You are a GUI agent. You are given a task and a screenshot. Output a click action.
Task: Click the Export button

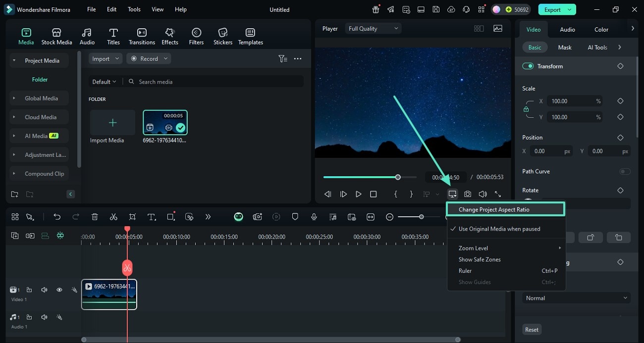coord(552,9)
